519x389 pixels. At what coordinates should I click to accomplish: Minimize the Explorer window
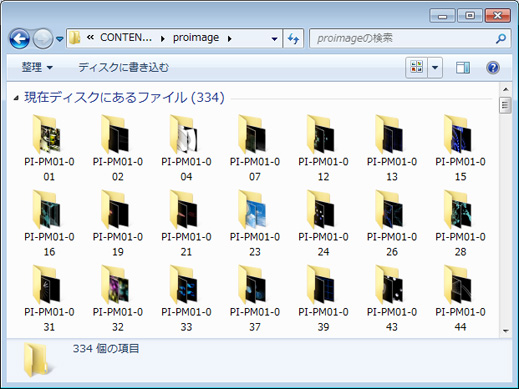[x=442, y=15]
